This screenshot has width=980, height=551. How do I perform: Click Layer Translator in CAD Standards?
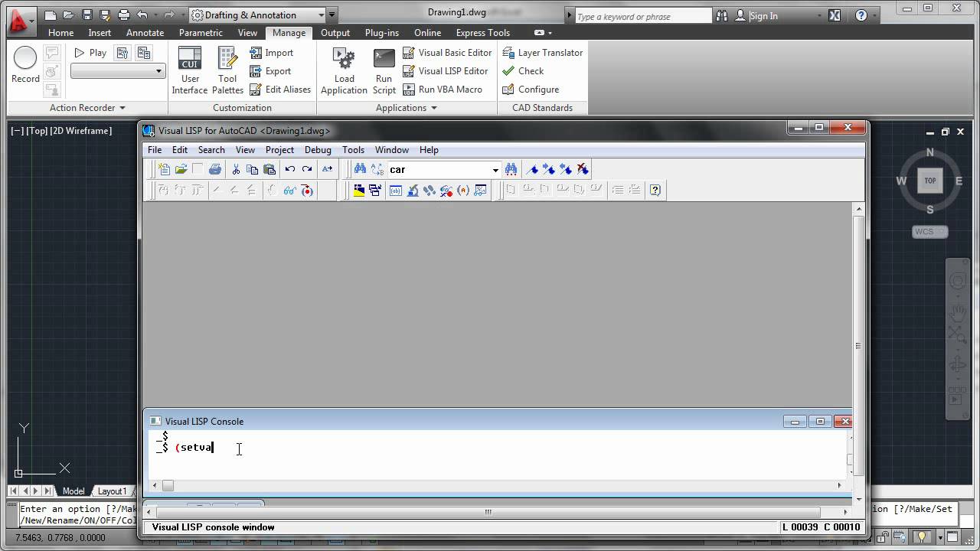(543, 53)
